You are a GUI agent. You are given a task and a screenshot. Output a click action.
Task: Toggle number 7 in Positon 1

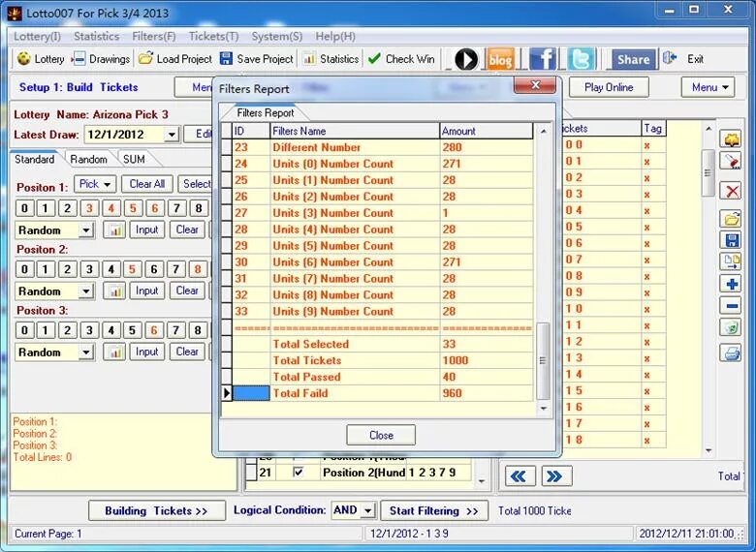176,208
